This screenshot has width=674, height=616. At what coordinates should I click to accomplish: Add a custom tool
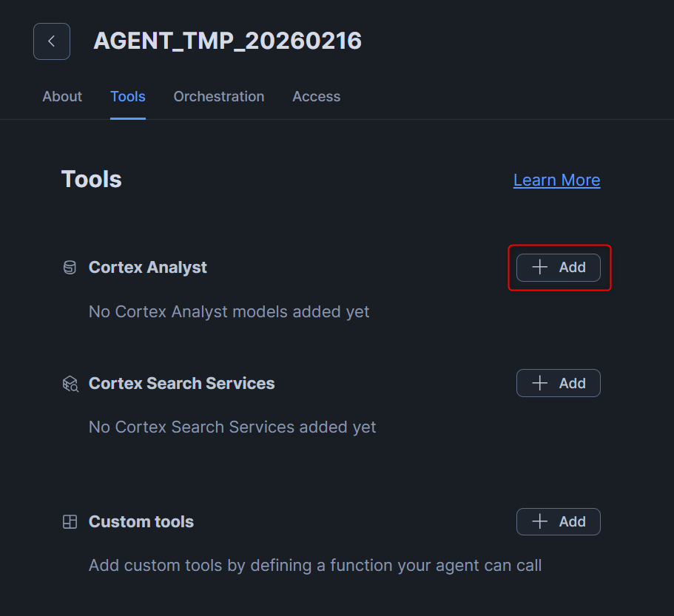point(559,522)
